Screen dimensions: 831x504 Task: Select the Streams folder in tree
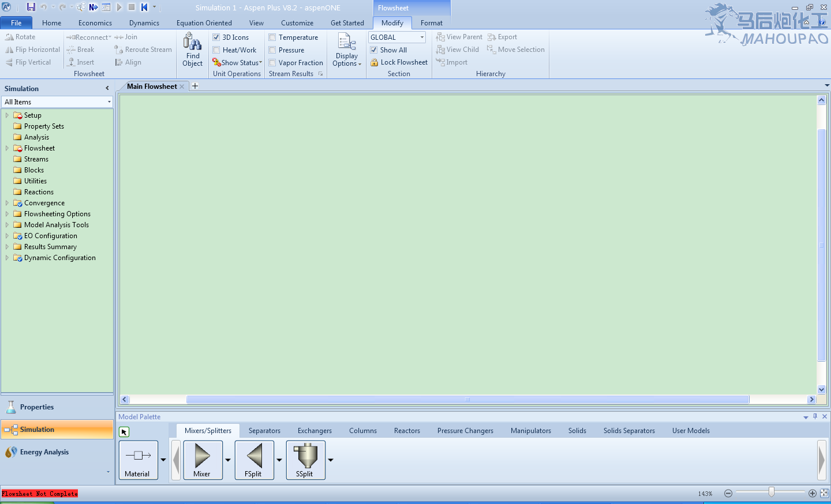coord(36,159)
